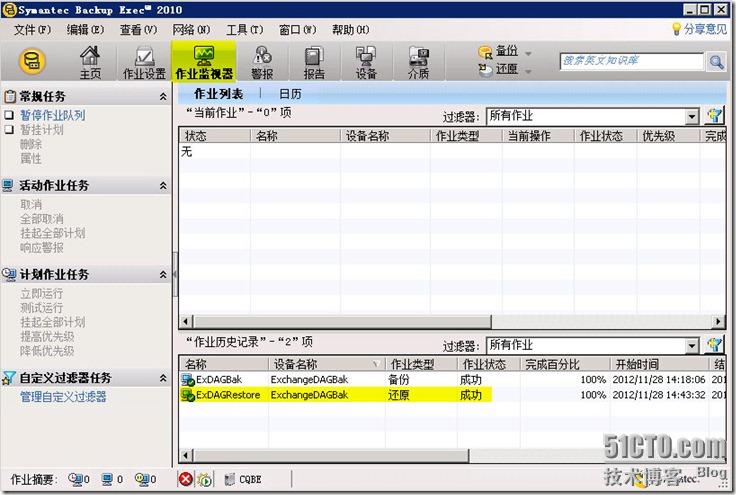Viewport: 736px width, 495px height.
Task: Open the 介质 media view
Action: click(x=418, y=63)
